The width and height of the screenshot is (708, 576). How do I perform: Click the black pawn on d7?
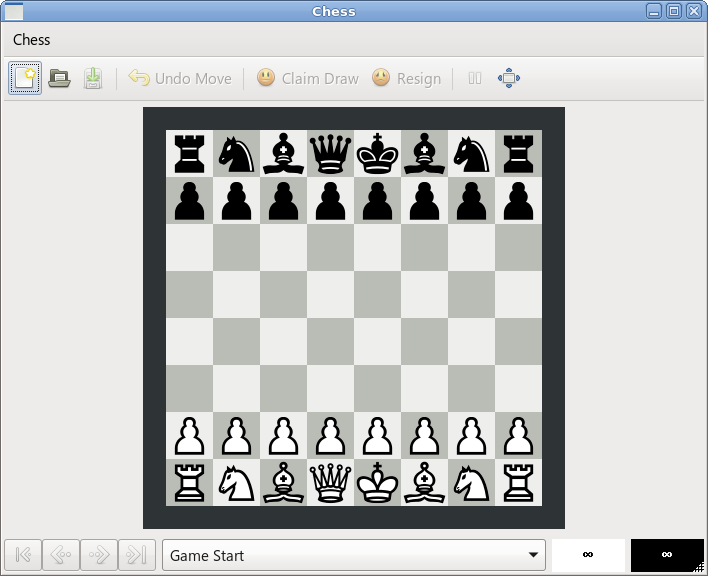click(x=331, y=200)
